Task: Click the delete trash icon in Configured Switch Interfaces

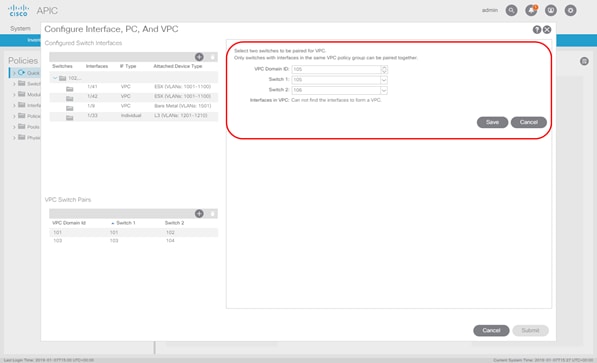Action: pyautogui.click(x=212, y=57)
